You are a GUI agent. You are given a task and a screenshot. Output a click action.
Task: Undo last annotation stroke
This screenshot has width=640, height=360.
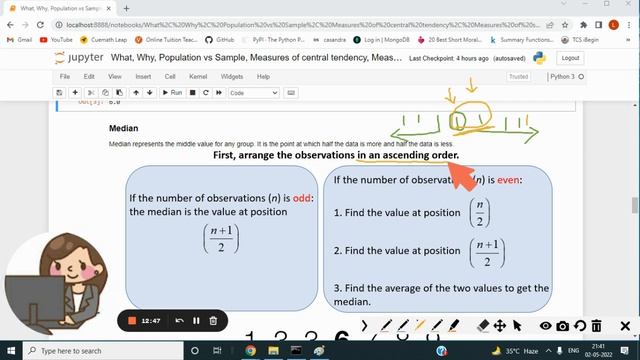580,326
